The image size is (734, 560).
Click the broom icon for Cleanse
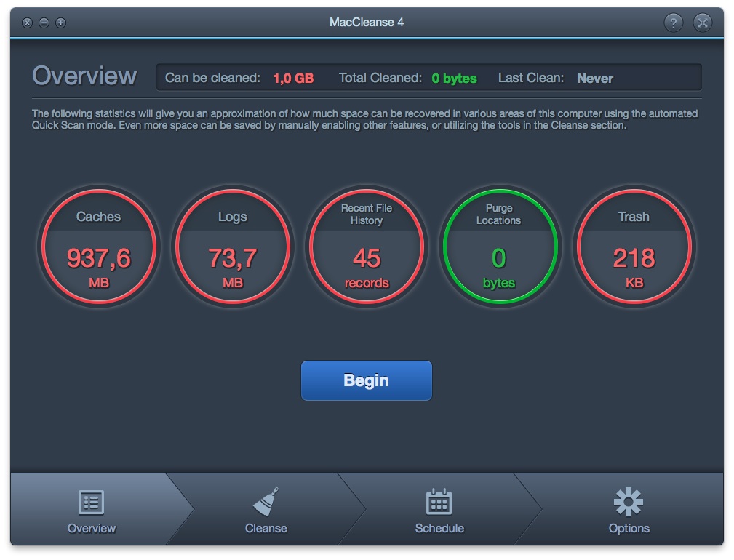(266, 502)
